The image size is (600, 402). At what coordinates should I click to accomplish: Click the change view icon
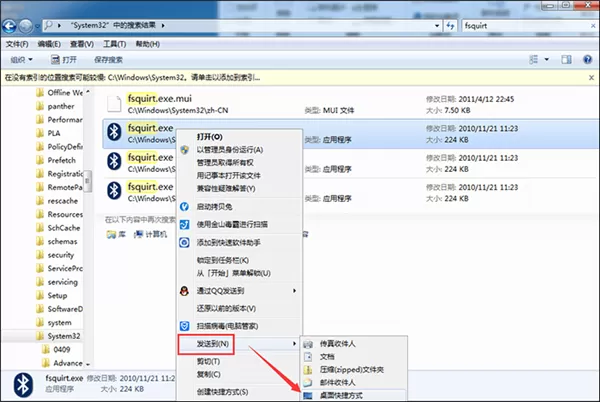(533, 60)
